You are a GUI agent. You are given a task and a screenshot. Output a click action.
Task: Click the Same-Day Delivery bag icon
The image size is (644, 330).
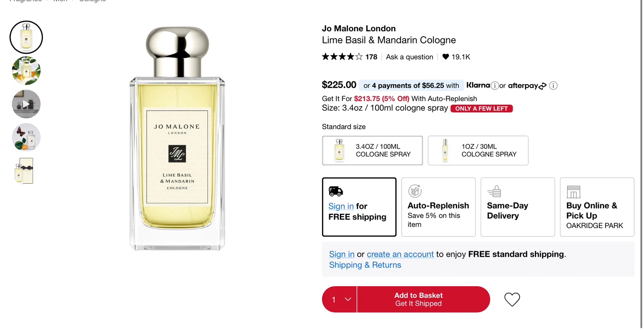(x=494, y=191)
